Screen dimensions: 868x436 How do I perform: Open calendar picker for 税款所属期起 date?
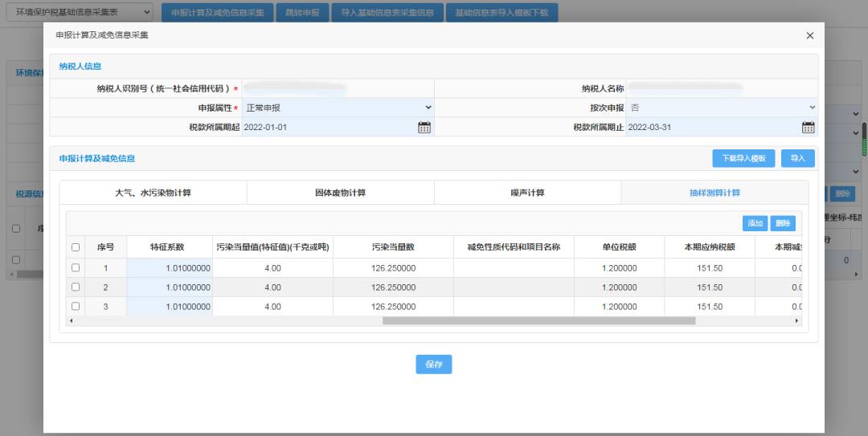pos(424,127)
